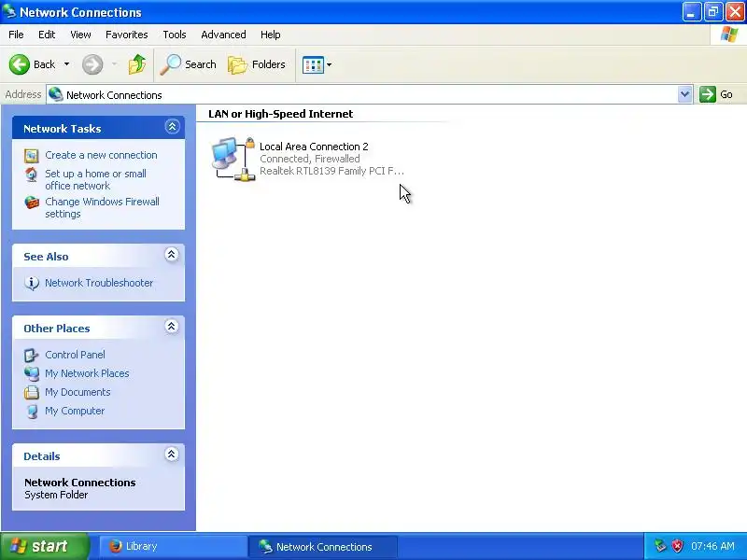Switch to Library taskbar button
The width and height of the screenshot is (747, 560).
[x=173, y=546]
